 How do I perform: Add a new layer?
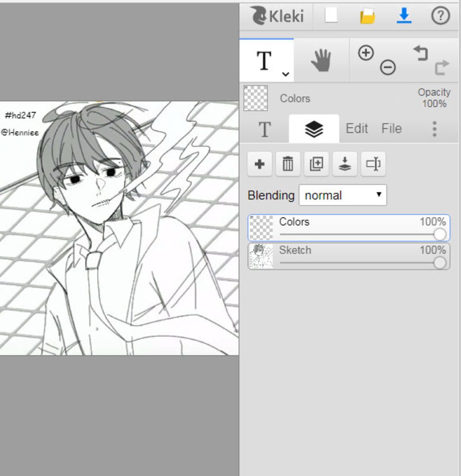click(259, 164)
